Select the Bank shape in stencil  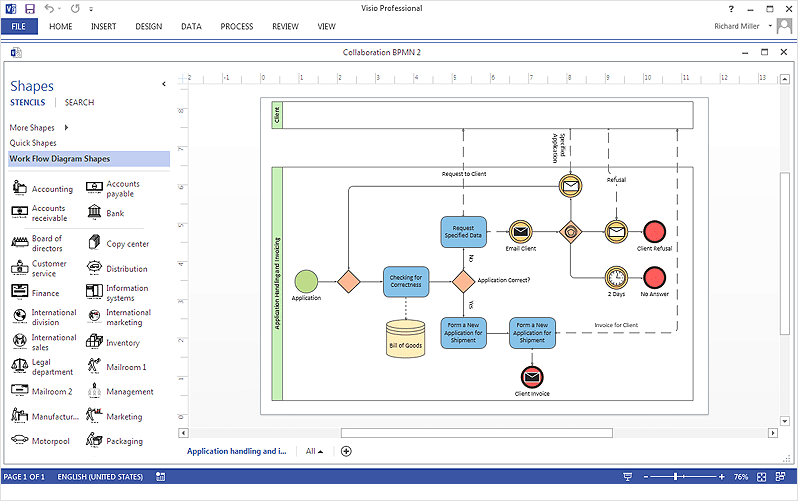click(x=93, y=213)
